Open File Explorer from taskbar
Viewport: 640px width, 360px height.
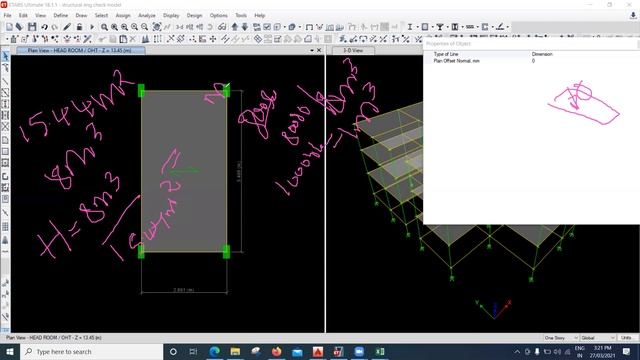[x=235, y=351]
